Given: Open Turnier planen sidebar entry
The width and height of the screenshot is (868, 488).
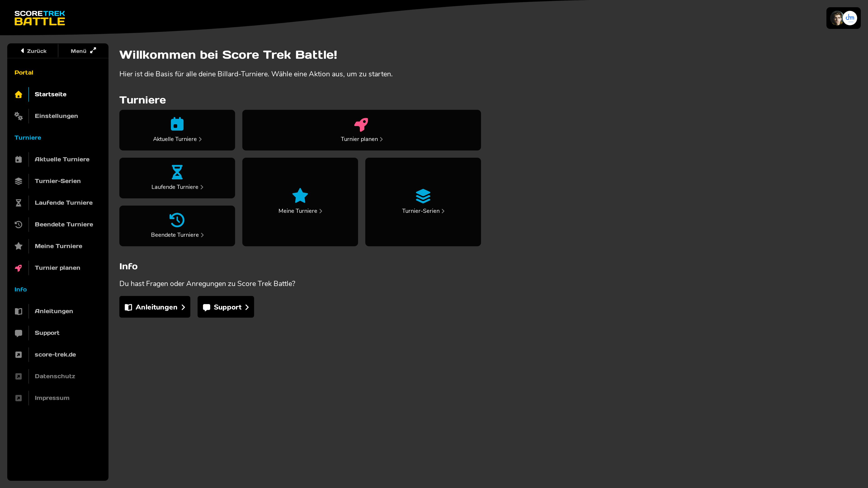Looking at the screenshot, I should (x=57, y=268).
